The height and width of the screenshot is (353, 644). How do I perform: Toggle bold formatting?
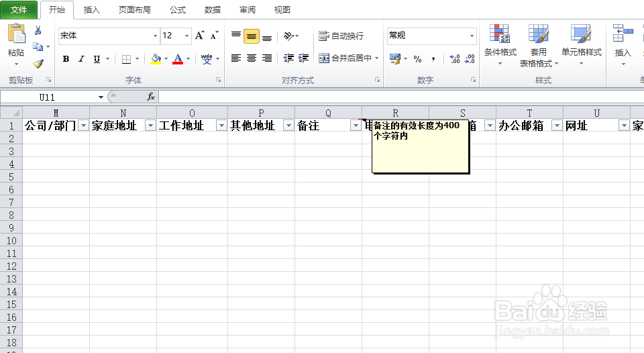[x=66, y=59]
